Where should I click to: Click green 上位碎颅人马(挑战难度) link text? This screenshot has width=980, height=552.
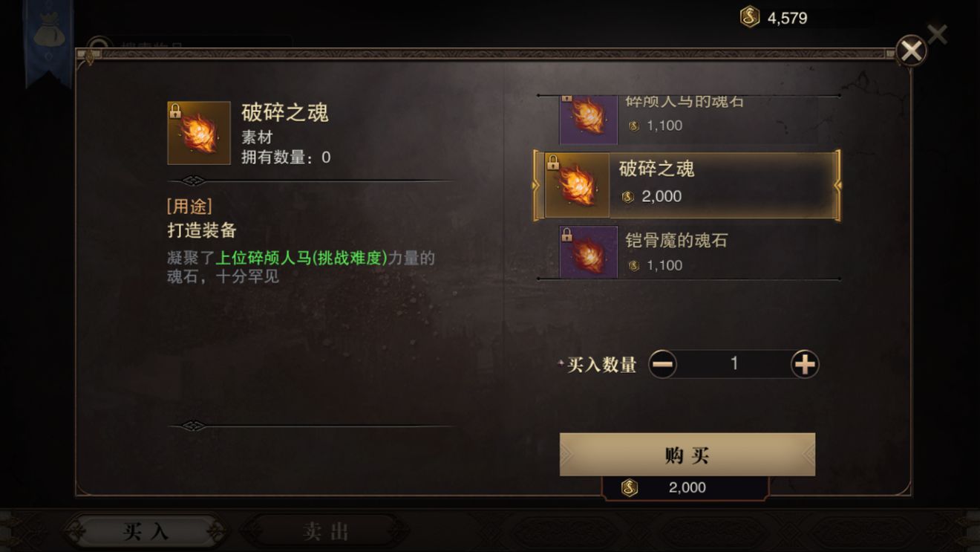click(301, 258)
